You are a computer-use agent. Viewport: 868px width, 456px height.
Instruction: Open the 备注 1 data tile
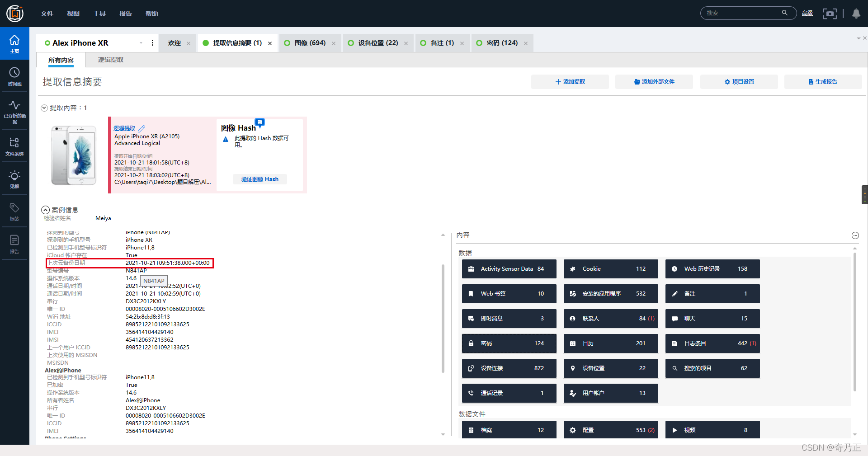(x=712, y=294)
